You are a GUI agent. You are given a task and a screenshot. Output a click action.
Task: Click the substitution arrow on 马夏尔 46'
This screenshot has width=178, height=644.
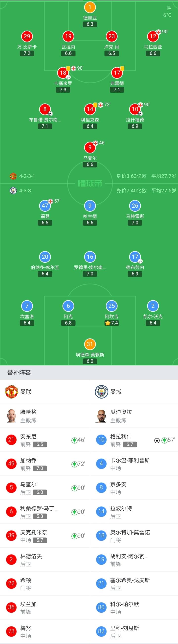pyautogui.click(x=95, y=143)
